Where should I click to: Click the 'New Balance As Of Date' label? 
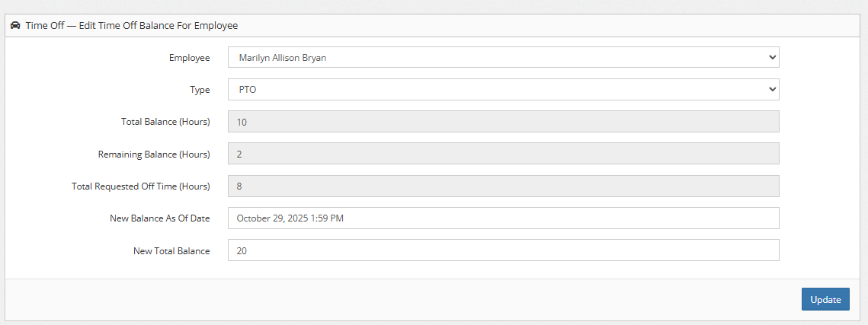pos(159,218)
